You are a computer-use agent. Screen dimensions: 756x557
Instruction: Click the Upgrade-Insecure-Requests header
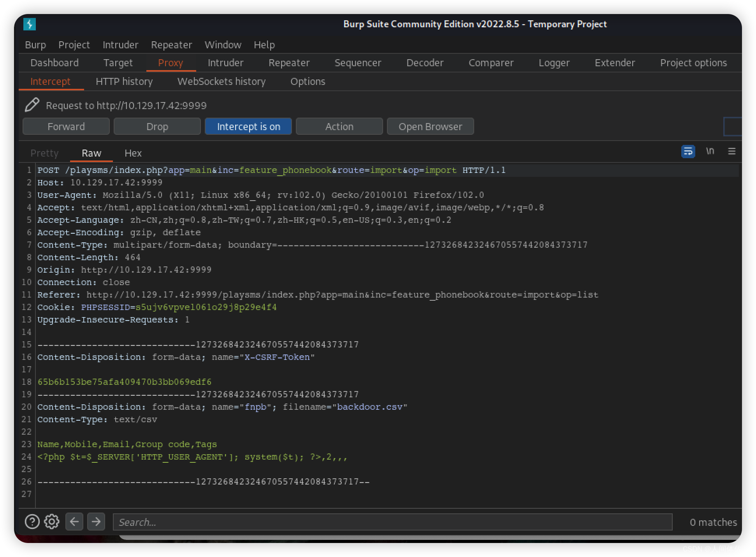[x=113, y=320]
